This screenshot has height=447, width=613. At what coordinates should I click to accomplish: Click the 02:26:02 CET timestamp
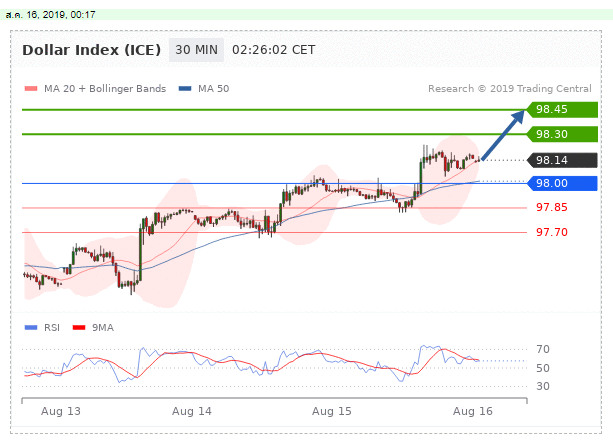click(x=274, y=50)
